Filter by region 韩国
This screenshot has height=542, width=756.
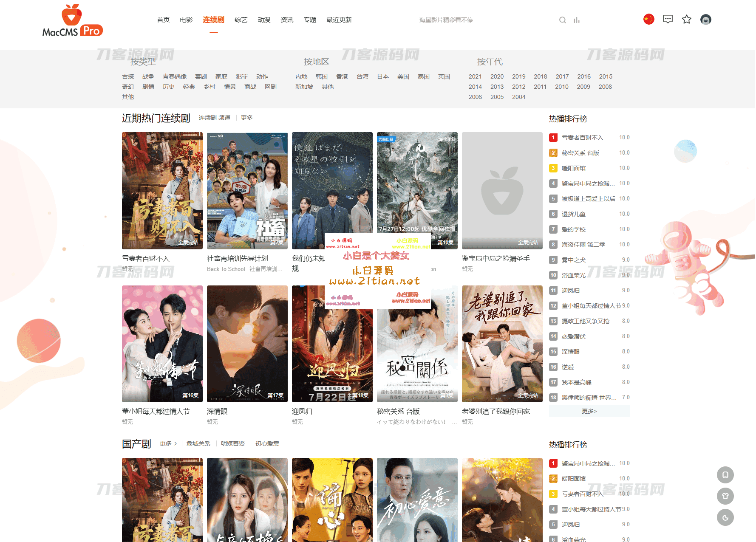coord(322,76)
